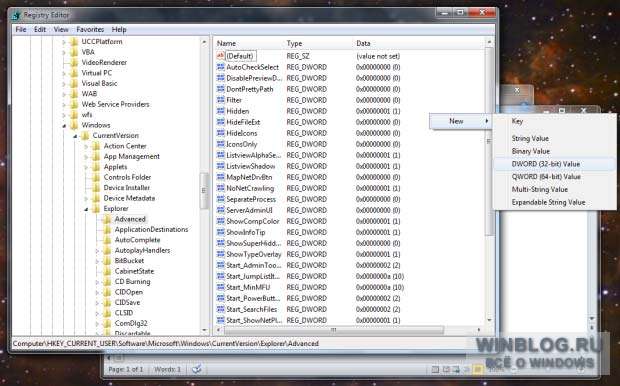Screen dimensions: 620x386
Task: Click the Registry Editor title bar icon
Action: pyautogui.click(x=16, y=15)
